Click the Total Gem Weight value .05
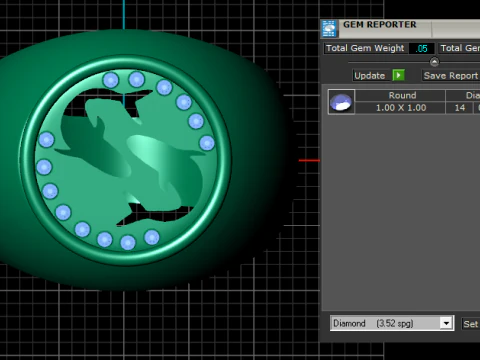Image resolution: width=480 pixels, height=360 pixels. pos(422,48)
